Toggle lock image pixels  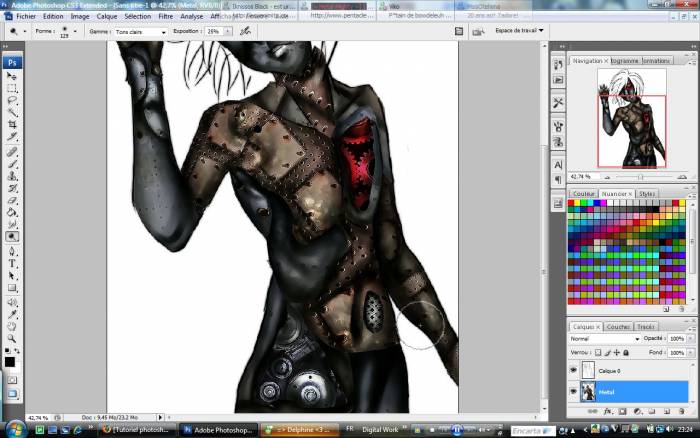click(x=608, y=352)
